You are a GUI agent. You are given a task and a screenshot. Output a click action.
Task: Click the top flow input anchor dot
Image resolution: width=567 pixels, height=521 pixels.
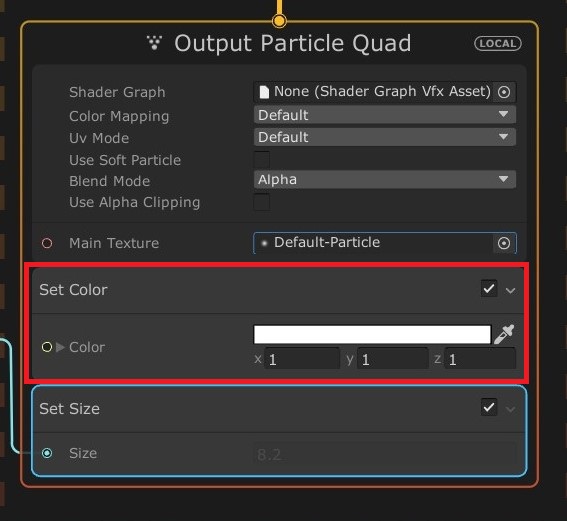[279, 21]
